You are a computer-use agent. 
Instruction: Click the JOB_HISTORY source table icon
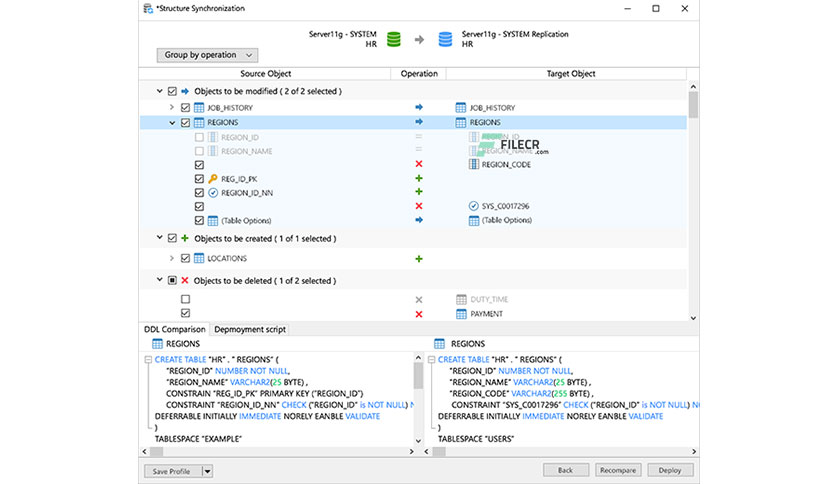(x=199, y=108)
